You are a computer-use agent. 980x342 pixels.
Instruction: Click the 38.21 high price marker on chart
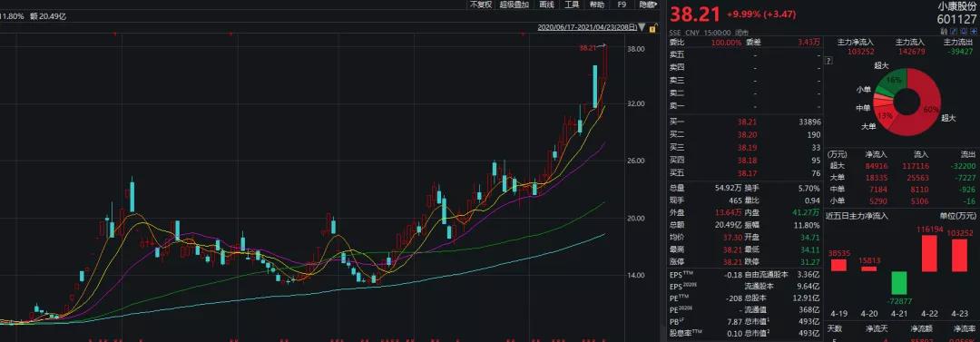click(x=587, y=47)
